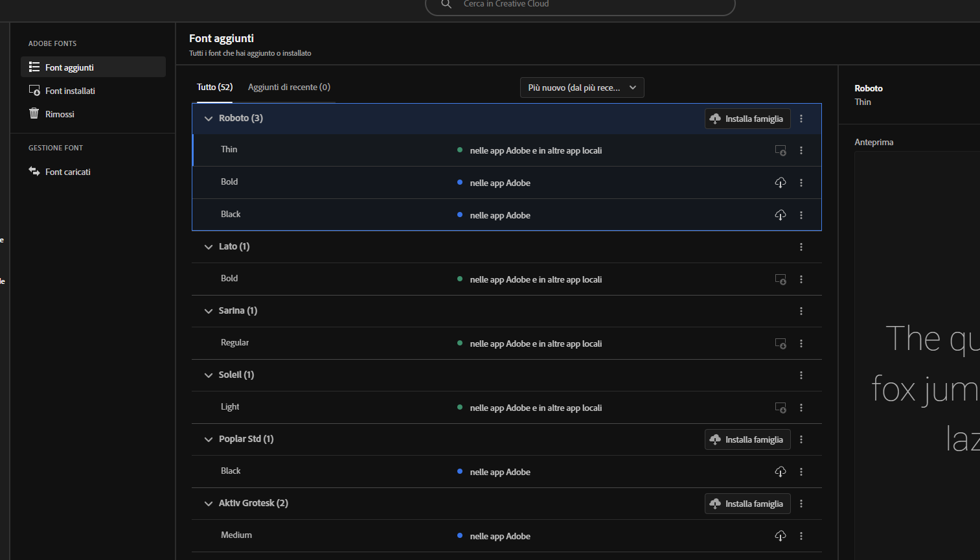Open more options for Lato family

click(x=801, y=247)
